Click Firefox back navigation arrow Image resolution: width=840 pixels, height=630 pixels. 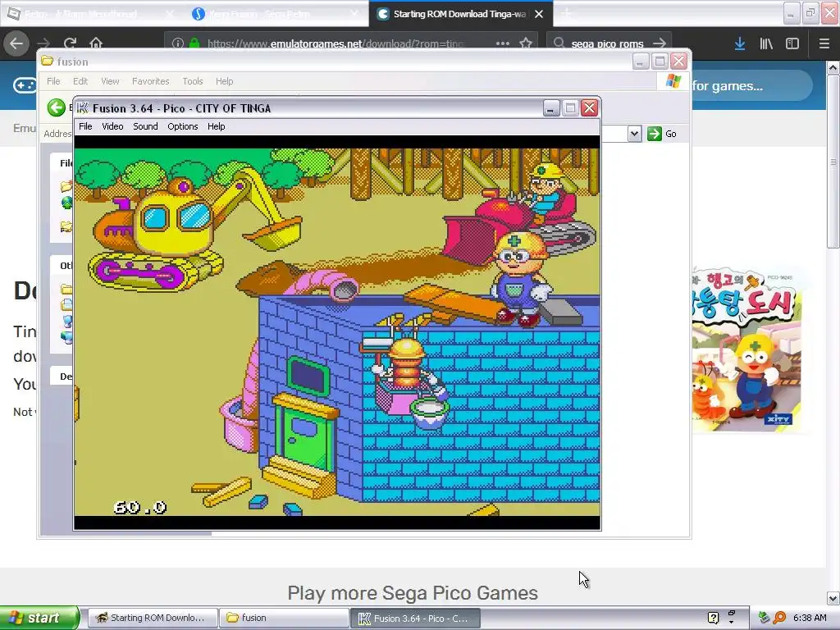pos(16,43)
